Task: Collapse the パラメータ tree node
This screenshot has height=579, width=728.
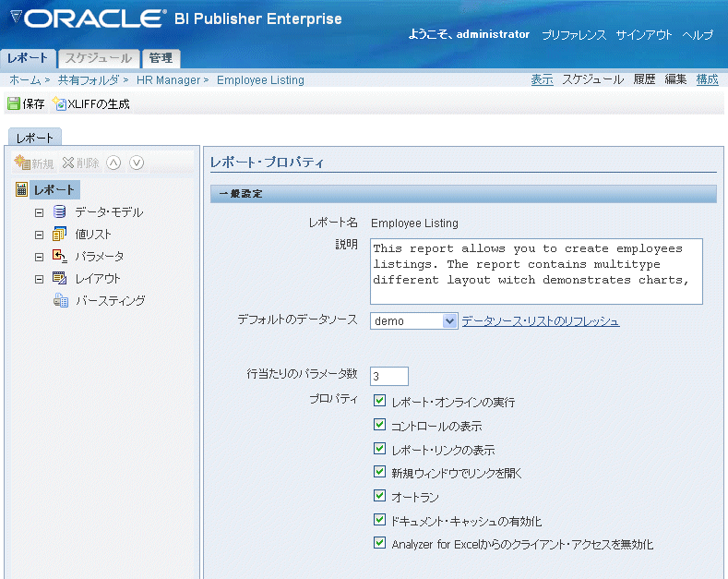Action: coord(39,257)
